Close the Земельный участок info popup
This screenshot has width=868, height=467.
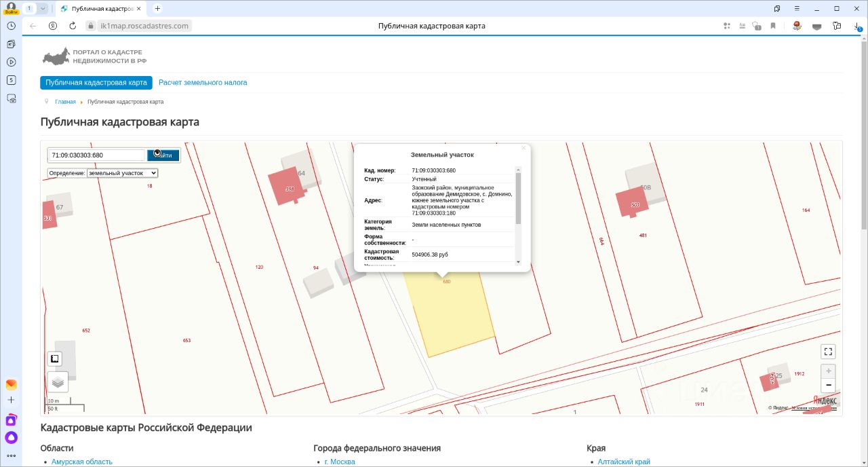(x=524, y=148)
